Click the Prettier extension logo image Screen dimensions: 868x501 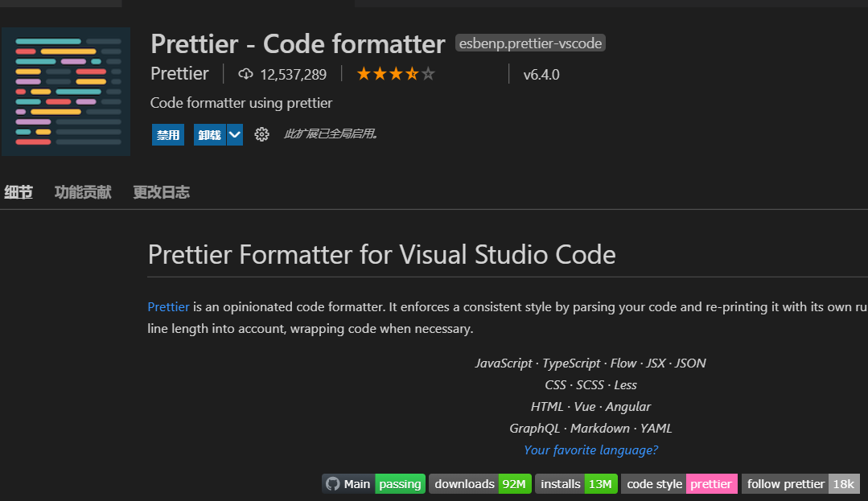[66, 91]
